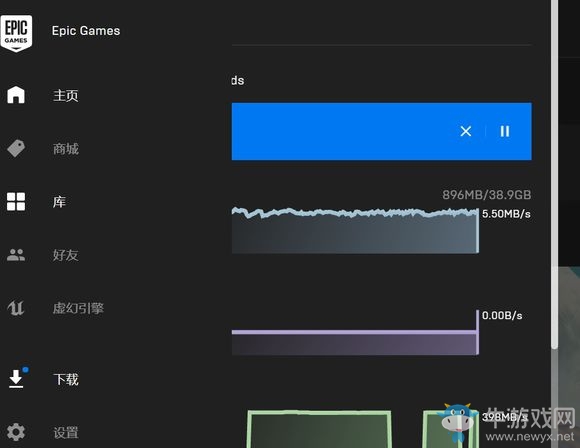The image size is (580, 448).
Task: Click the purple 0.00B/s graph
Action: [x=355, y=333]
